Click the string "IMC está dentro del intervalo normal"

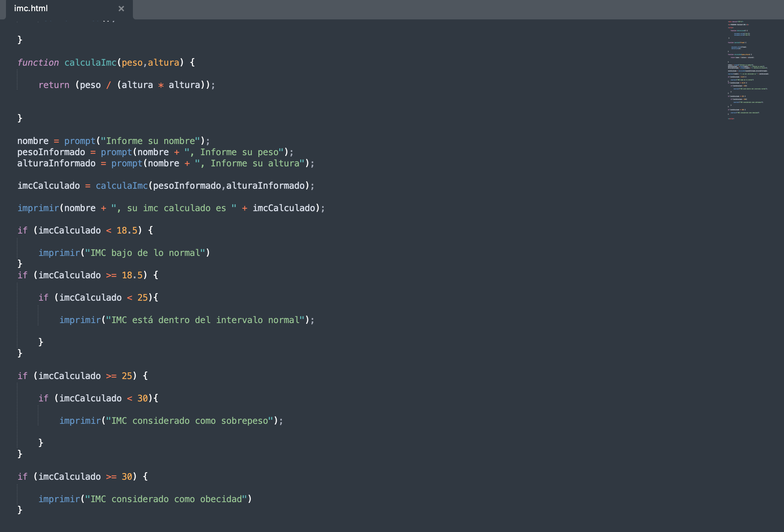[x=205, y=320]
